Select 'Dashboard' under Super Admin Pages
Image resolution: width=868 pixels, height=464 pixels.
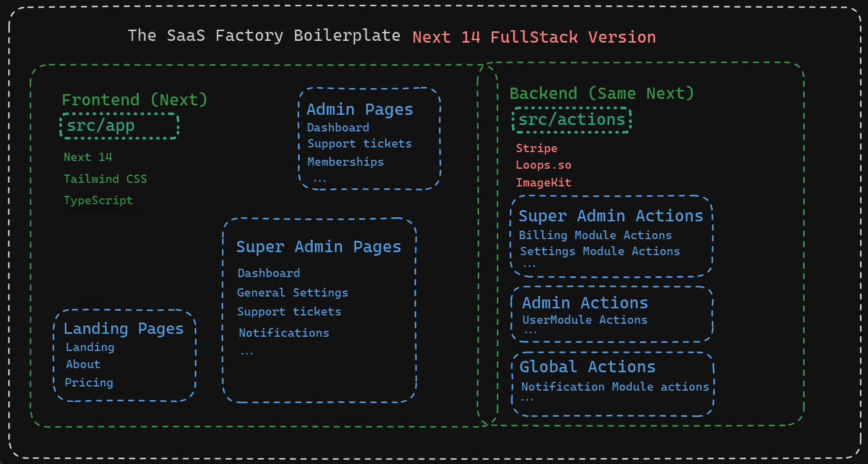[x=269, y=273]
